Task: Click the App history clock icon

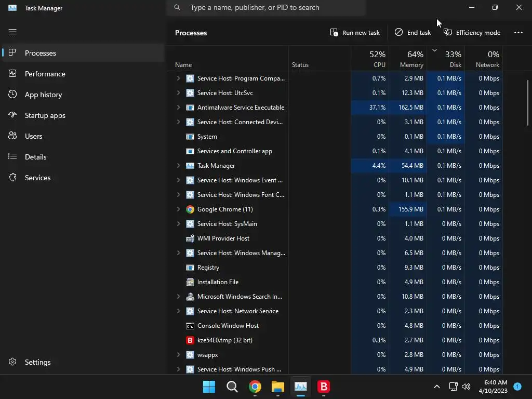Action: [12, 95]
